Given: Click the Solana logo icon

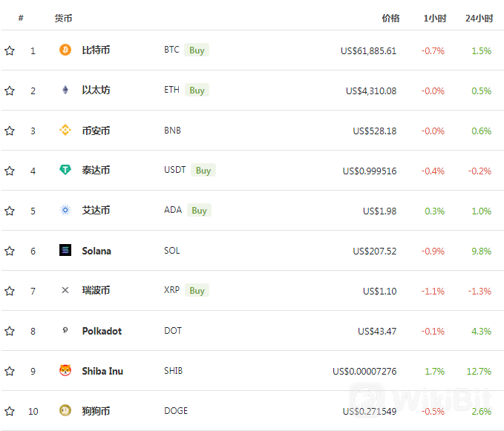Looking at the screenshot, I should coord(65,250).
